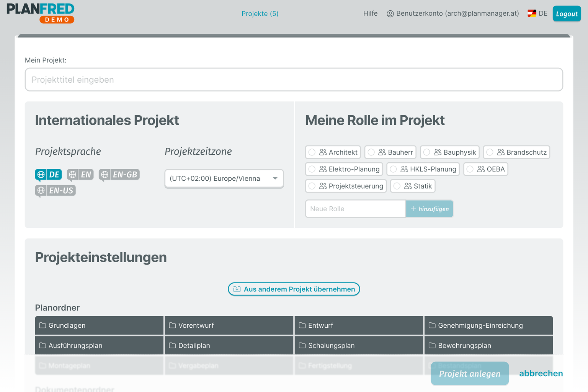588x392 pixels.
Task: Select the Architekt role radio button
Action: click(x=312, y=152)
